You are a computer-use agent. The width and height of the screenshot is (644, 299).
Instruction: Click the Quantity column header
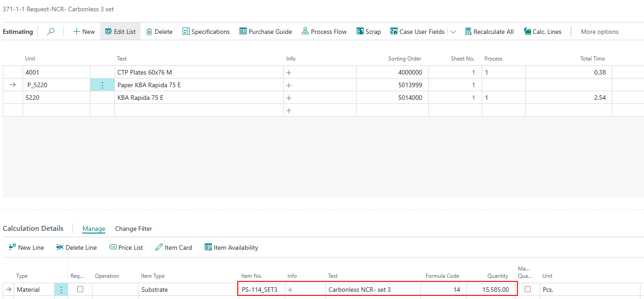pos(498,276)
